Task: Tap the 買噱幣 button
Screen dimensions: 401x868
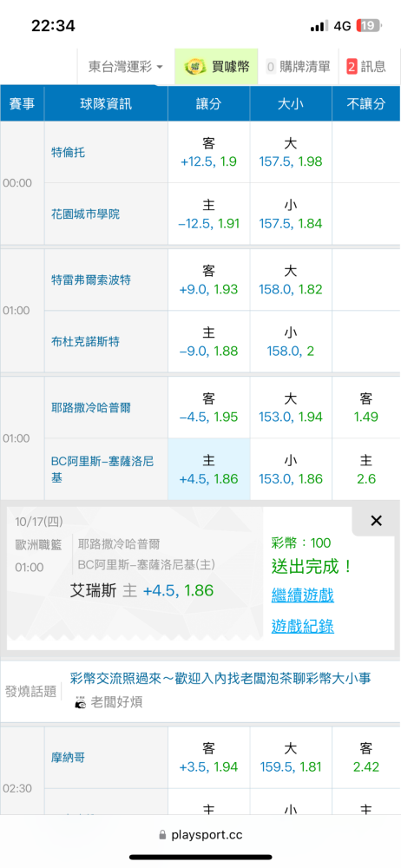Action: coord(217,67)
